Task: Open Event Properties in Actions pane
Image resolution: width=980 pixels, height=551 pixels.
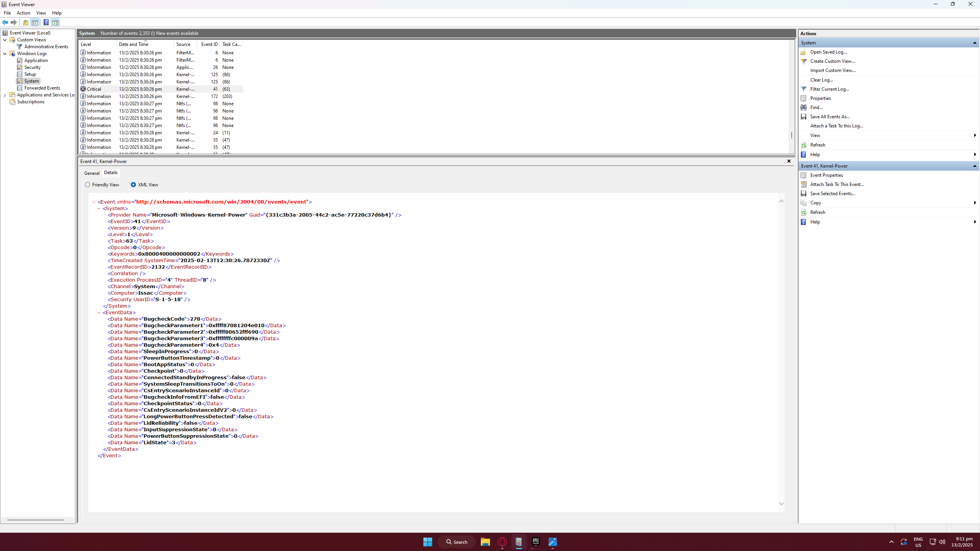Action: (826, 175)
